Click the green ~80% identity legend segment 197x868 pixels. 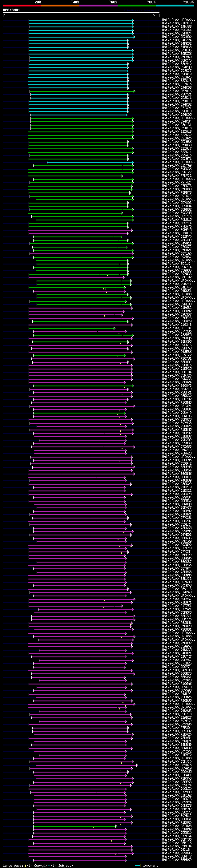[x=137, y=6]
